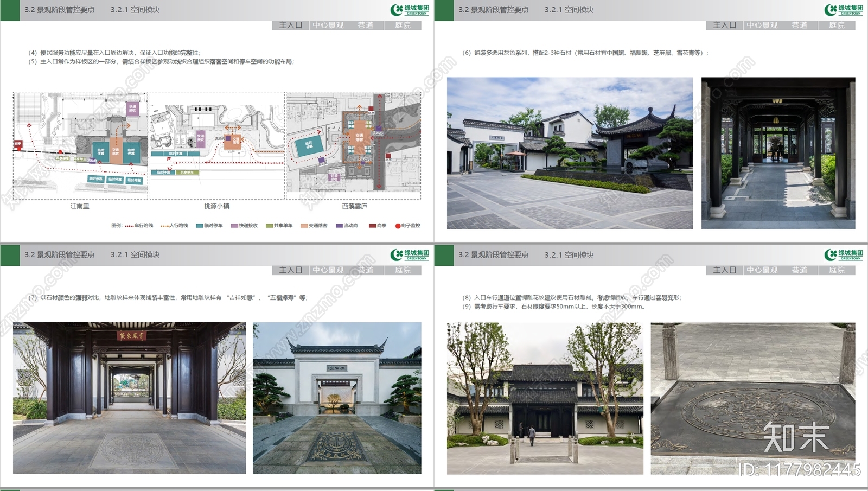
Task: Select 巷道 tab on the (4)(5) slide
Action: (365, 25)
